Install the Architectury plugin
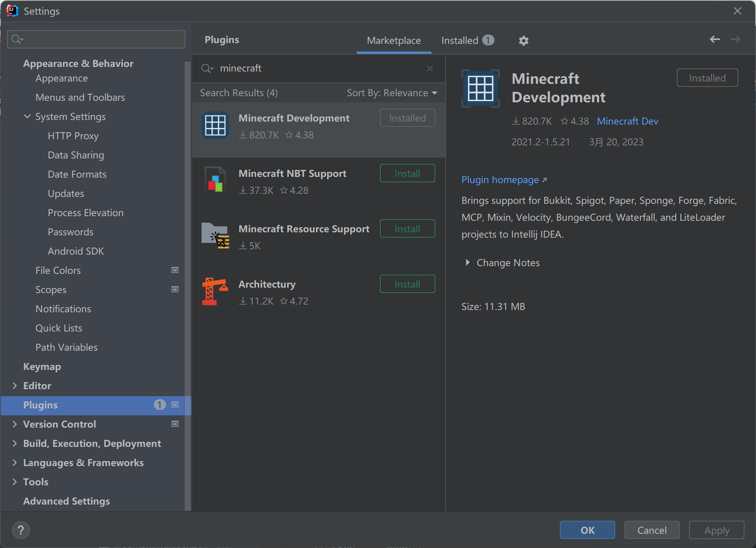Image resolution: width=756 pixels, height=548 pixels. coord(407,284)
